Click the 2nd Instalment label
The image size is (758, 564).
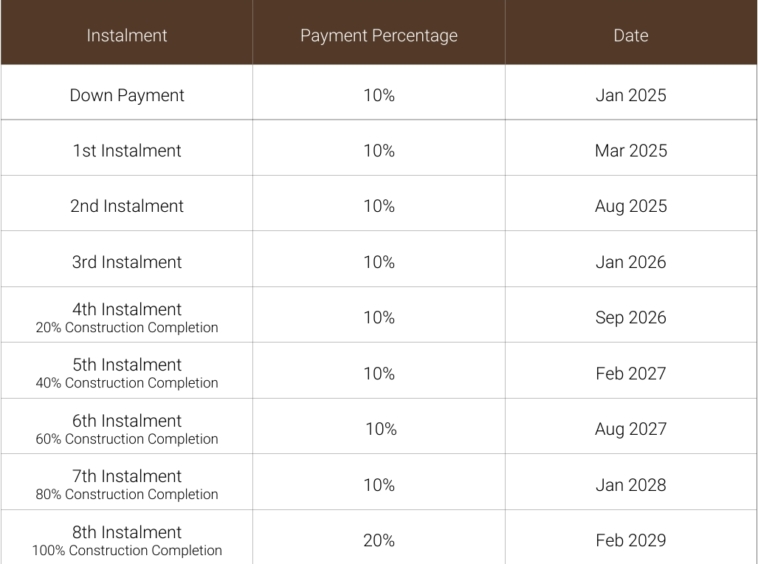pyautogui.click(x=126, y=206)
